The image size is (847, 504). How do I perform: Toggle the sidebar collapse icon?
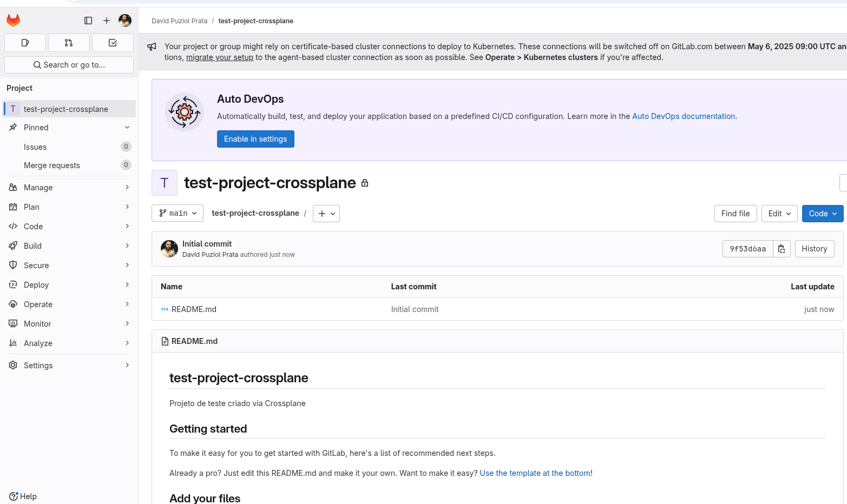point(88,21)
